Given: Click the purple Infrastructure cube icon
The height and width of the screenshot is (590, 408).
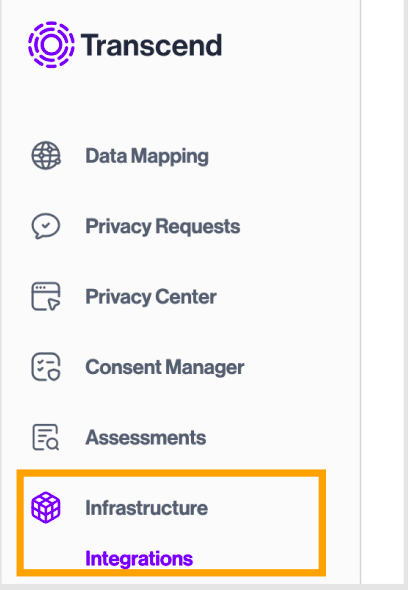Looking at the screenshot, I should coord(46,508).
